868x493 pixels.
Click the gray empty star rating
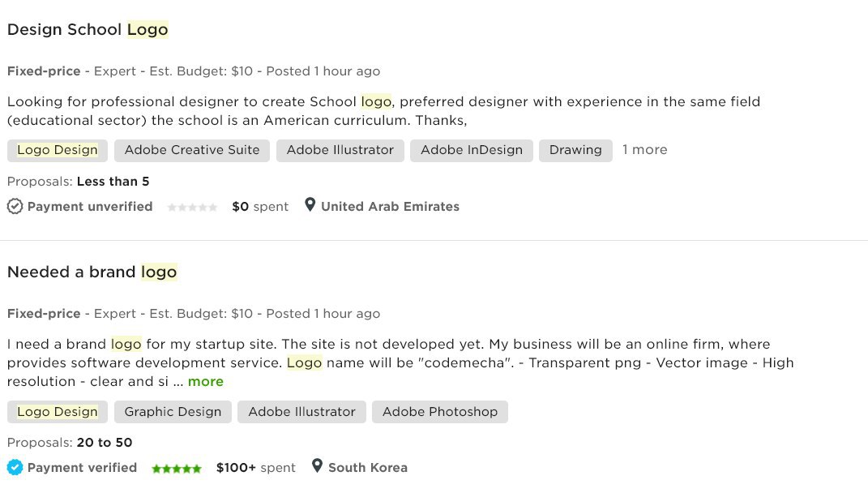(192, 207)
